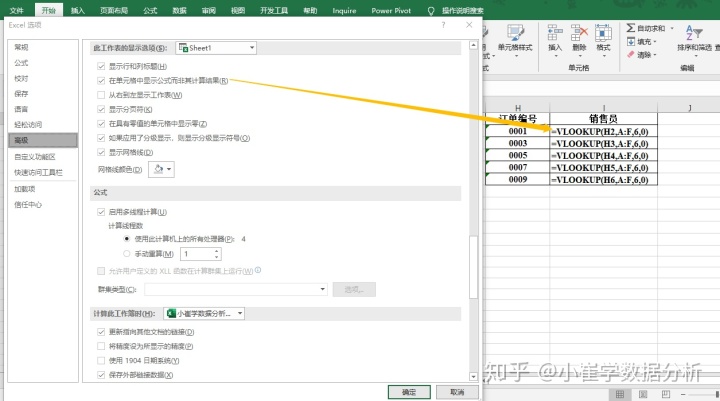This screenshot has width=720, height=401.
Task: Click the manual threads number field
Action: 197,254
